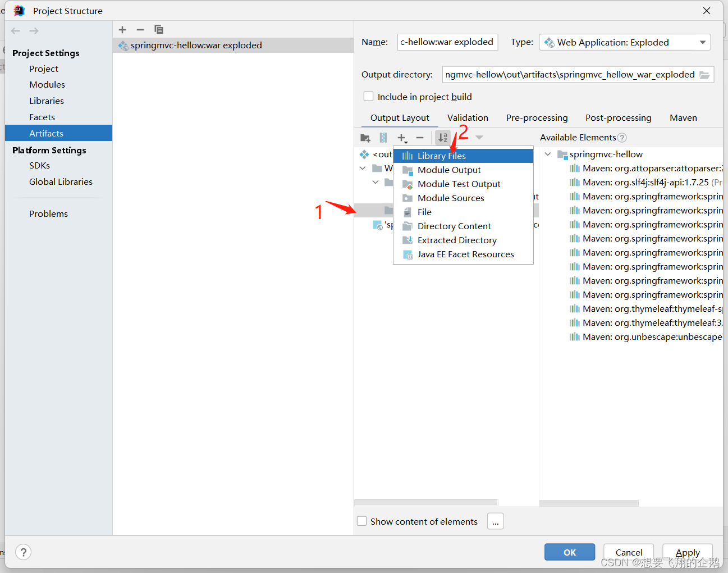Enable Show content of elements checkbox
Image resolution: width=728 pixels, height=573 pixels.
click(x=362, y=521)
